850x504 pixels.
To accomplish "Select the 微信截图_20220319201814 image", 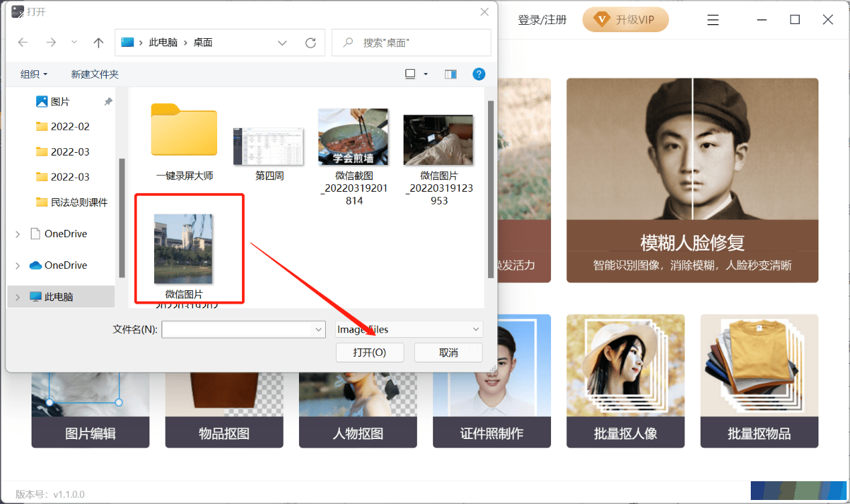I will tap(354, 157).
